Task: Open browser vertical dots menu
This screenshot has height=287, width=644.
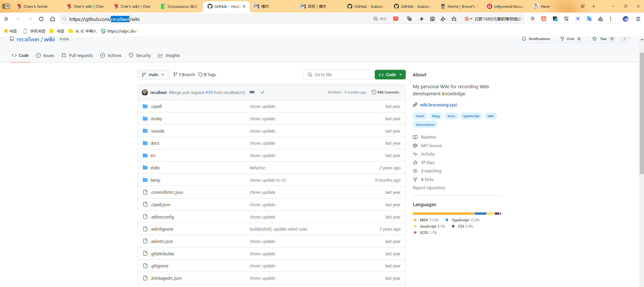Action: 611,19
